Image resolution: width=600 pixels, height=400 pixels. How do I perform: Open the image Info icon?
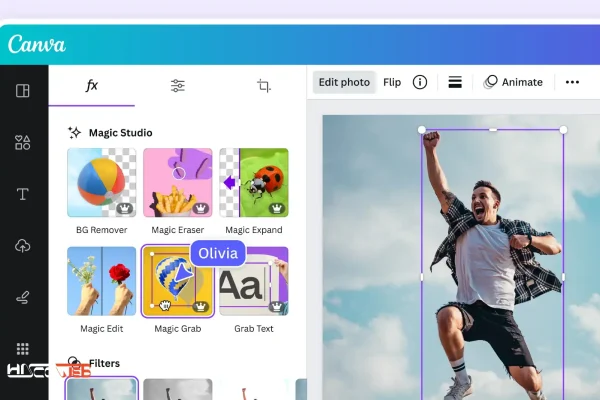coord(420,82)
